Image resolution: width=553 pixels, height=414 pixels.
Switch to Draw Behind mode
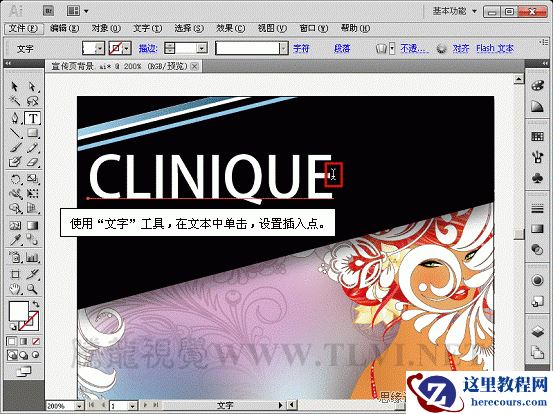pos(24,355)
